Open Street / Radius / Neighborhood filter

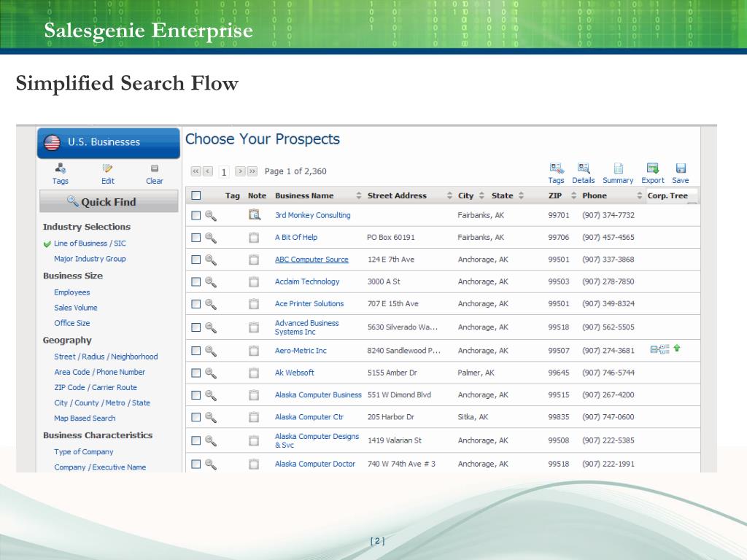106,357
